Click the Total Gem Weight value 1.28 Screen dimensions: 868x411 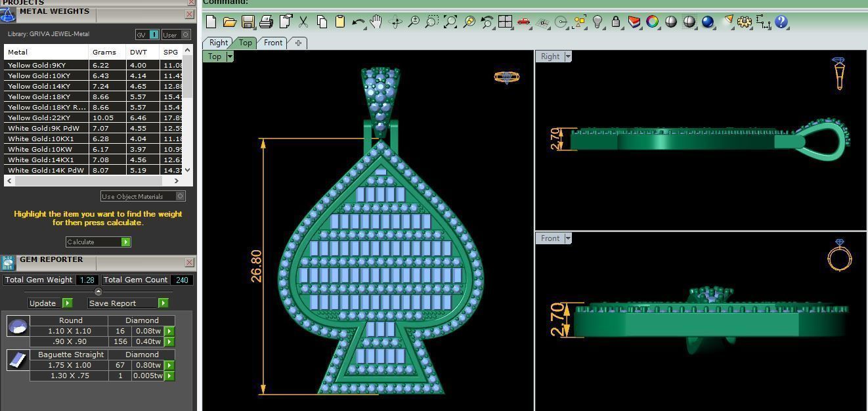click(x=87, y=280)
